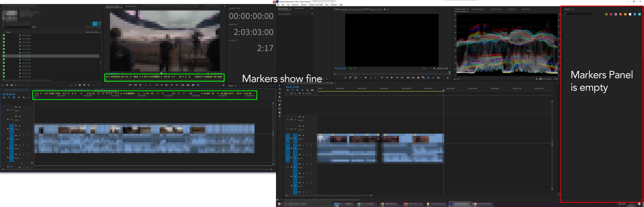
Task: Select the Hand tool
Action: pyautogui.click(x=279, y=113)
